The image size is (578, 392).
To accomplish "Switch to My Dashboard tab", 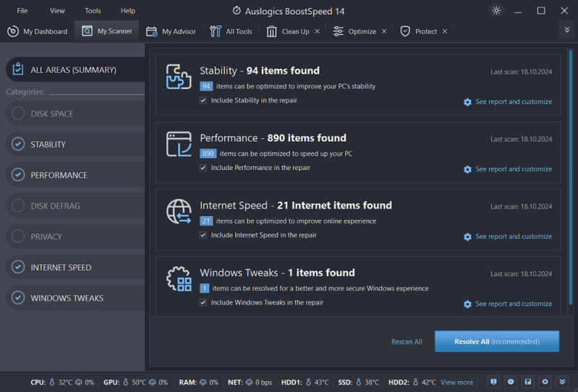I will click(37, 31).
